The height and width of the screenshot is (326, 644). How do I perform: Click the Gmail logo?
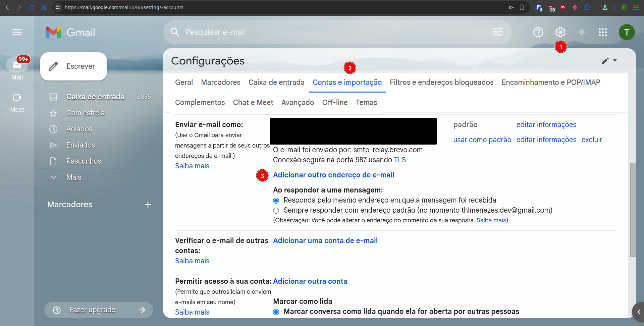tap(70, 32)
